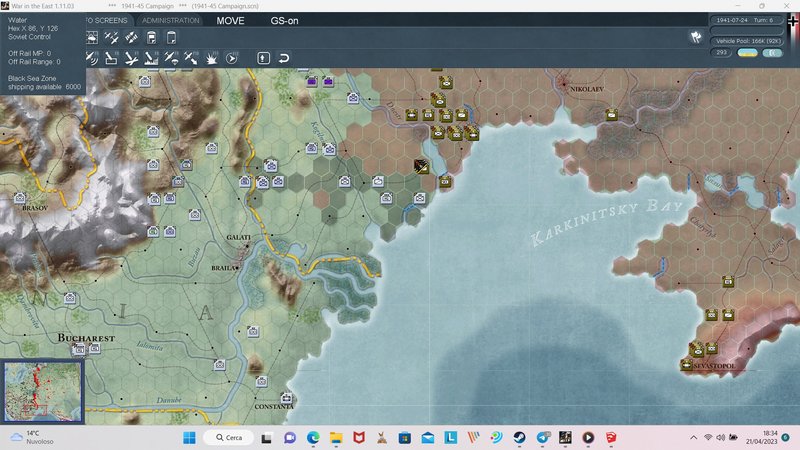Select the bomb airfield mode icon
This screenshot has width=800, height=450.
coord(131,59)
